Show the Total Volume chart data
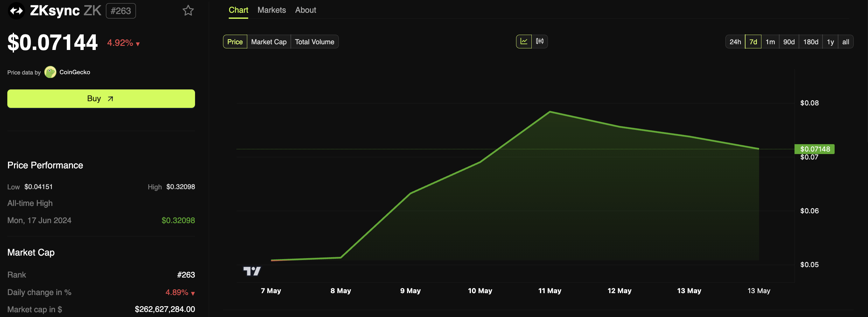Screen dimensions: 868x317 pos(315,42)
